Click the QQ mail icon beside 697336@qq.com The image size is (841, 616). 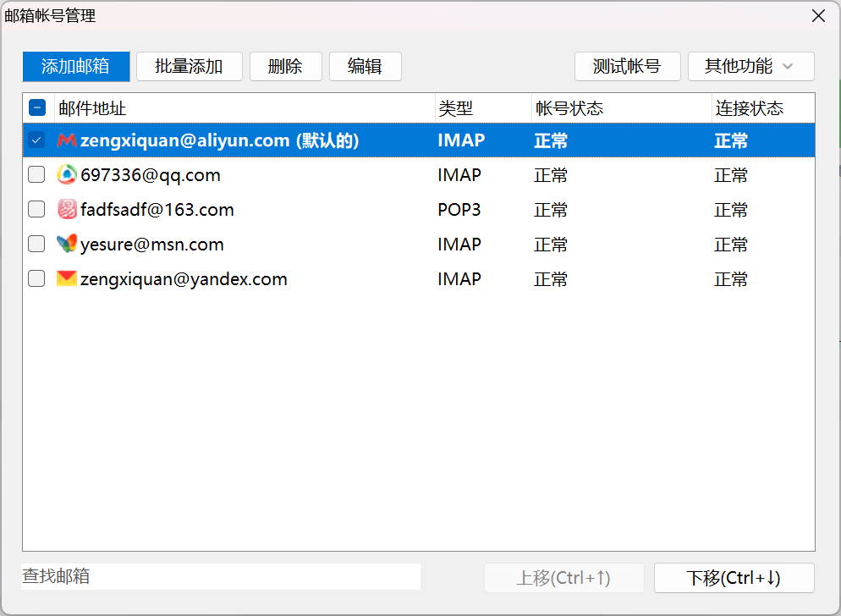[x=67, y=175]
